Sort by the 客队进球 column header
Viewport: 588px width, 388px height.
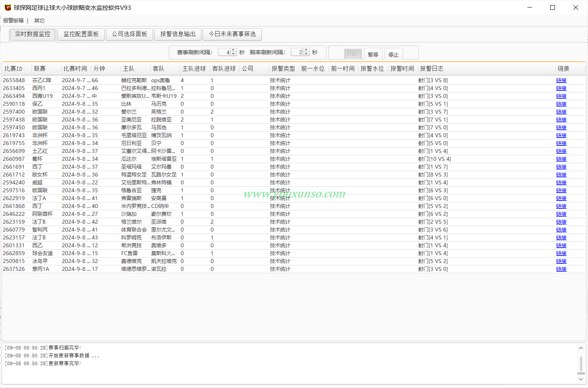pos(224,69)
